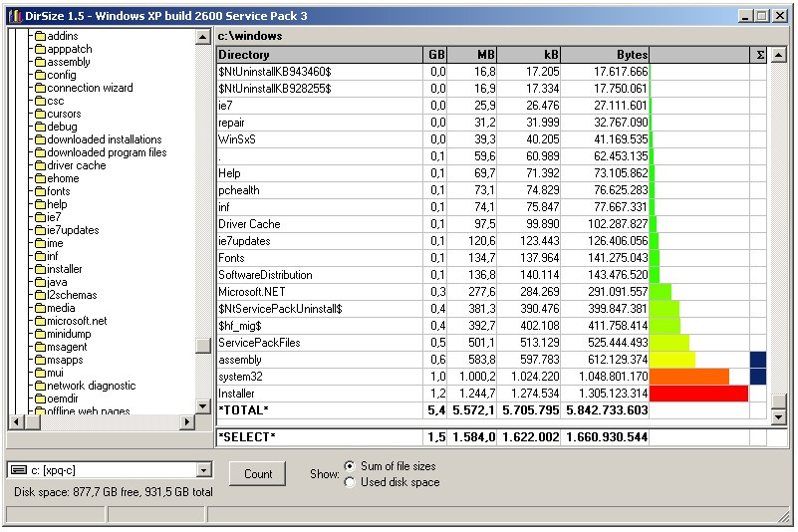
Task: Click the ehome folder icon
Action: pos(40,178)
